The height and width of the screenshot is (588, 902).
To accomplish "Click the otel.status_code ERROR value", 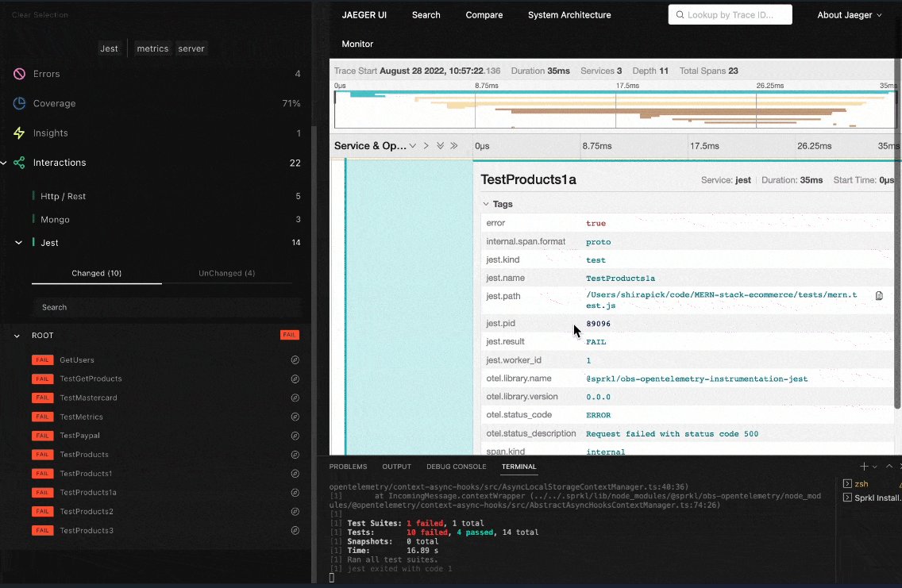I will tap(598, 415).
